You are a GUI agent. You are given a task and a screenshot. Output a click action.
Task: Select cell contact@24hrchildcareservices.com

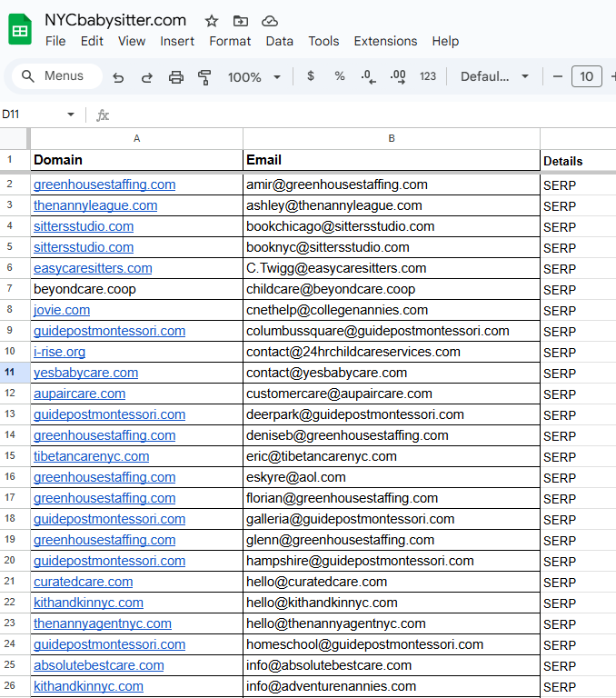pyautogui.click(x=392, y=352)
